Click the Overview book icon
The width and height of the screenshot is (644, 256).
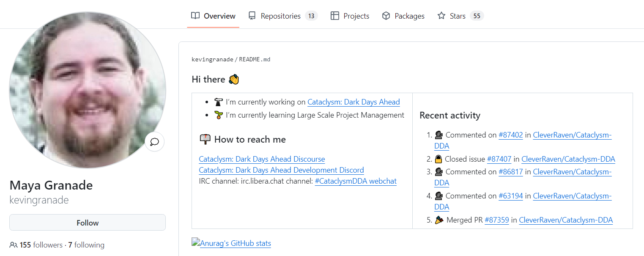point(195,16)
